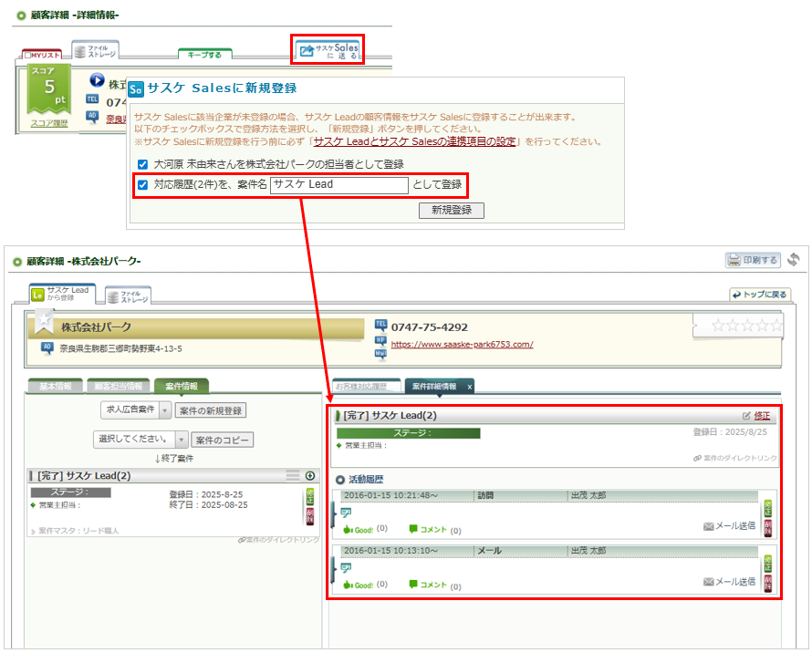Switch to 基本情報 tab
This screenshot has width=812, height=653.
click(x=55, y=387)
